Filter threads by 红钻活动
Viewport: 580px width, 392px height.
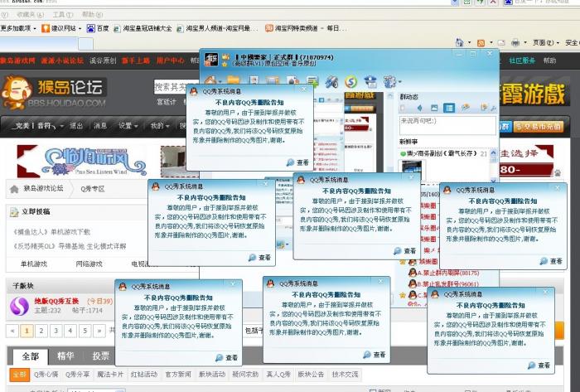(144, 375)
